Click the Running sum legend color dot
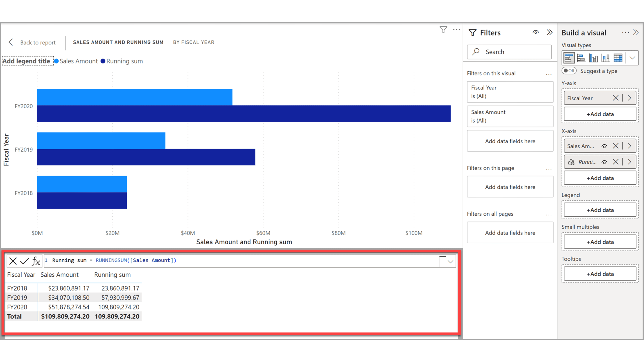Viewport: 644px width, 362px height. [103, 61]
